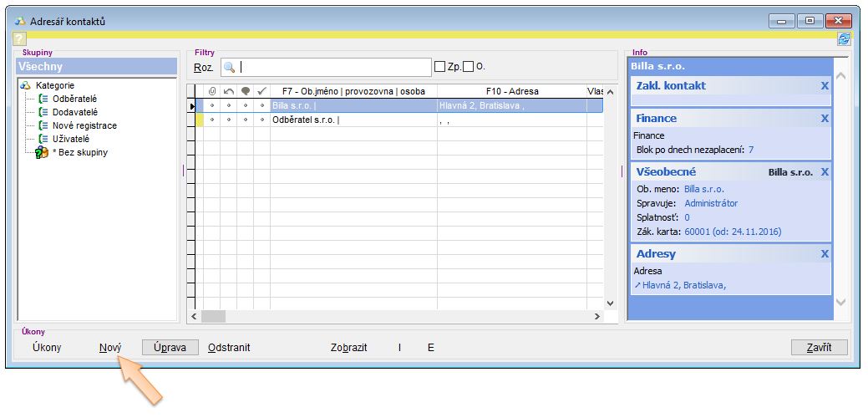Close the Finance info block
Image resolution: width=868 pixels, height=418 pixels.
(x=825, y=119)
